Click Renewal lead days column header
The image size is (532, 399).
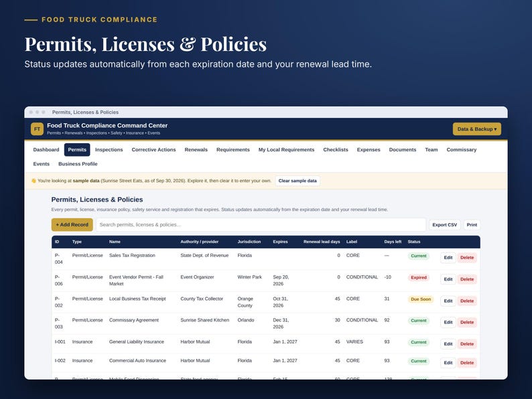pos(322,242)
